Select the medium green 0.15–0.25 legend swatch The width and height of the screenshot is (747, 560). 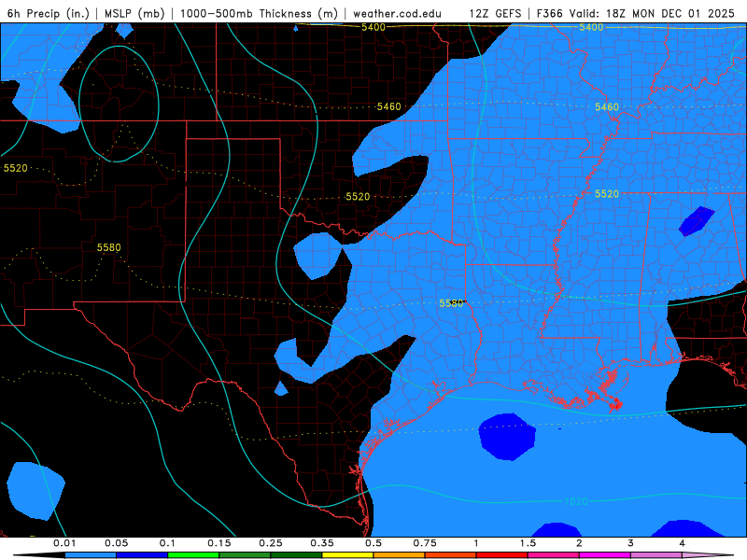245,555
